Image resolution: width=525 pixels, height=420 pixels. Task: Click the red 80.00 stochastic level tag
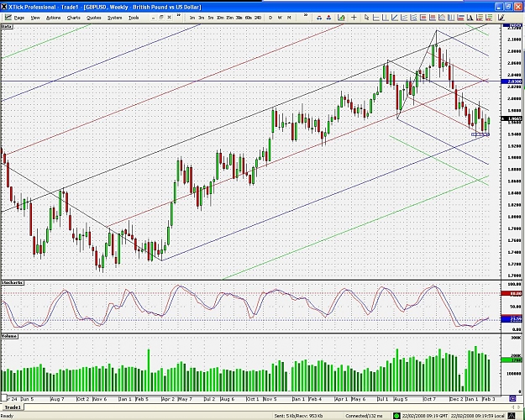512,293
